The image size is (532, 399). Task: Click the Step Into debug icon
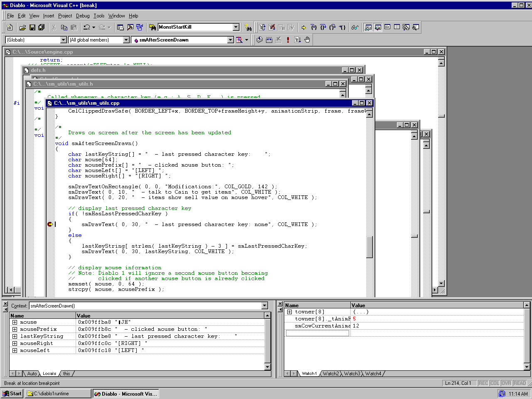click(x=314, y=27)
